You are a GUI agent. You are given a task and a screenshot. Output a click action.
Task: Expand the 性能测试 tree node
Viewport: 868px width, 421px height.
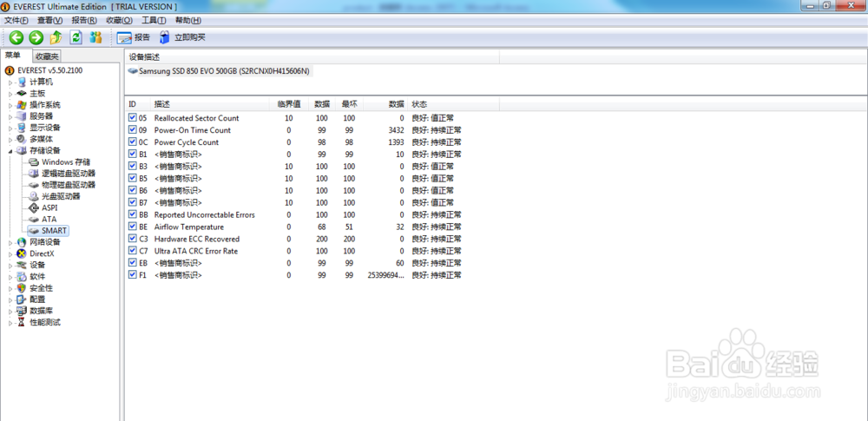tap(10, 323)
